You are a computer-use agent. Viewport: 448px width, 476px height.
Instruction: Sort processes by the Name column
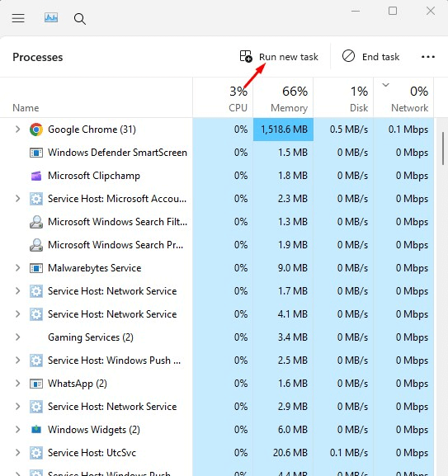[26, 108]
